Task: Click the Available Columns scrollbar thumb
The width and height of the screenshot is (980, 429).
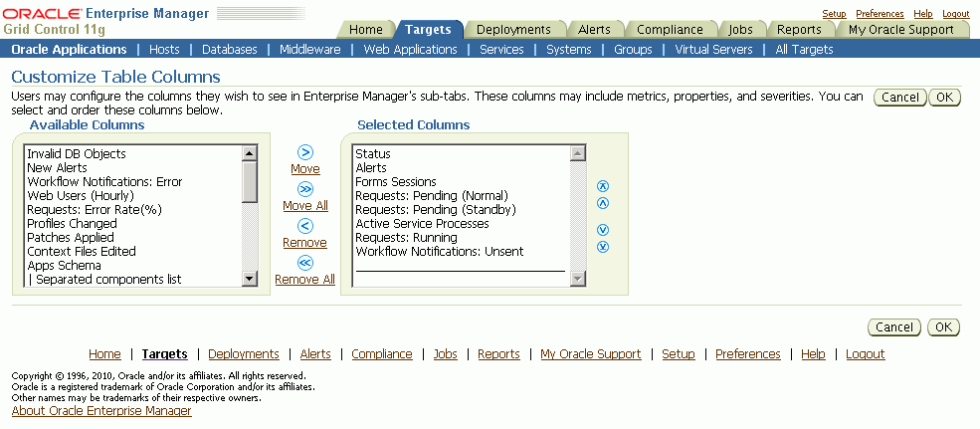Action: pyautogui.click(x=250, y=182)
